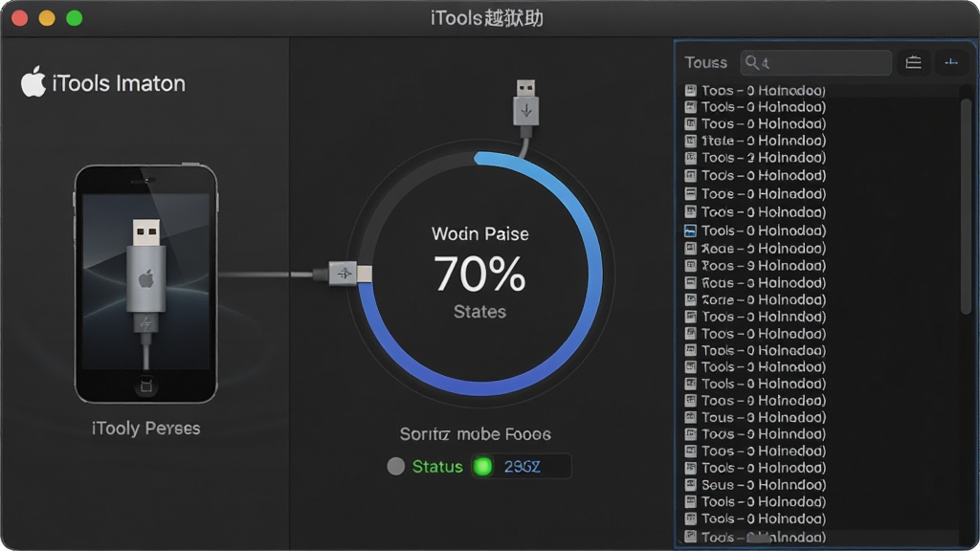Select the iPhone device image
The height and width of the screenshot is (551, 980).
(145, 284)
